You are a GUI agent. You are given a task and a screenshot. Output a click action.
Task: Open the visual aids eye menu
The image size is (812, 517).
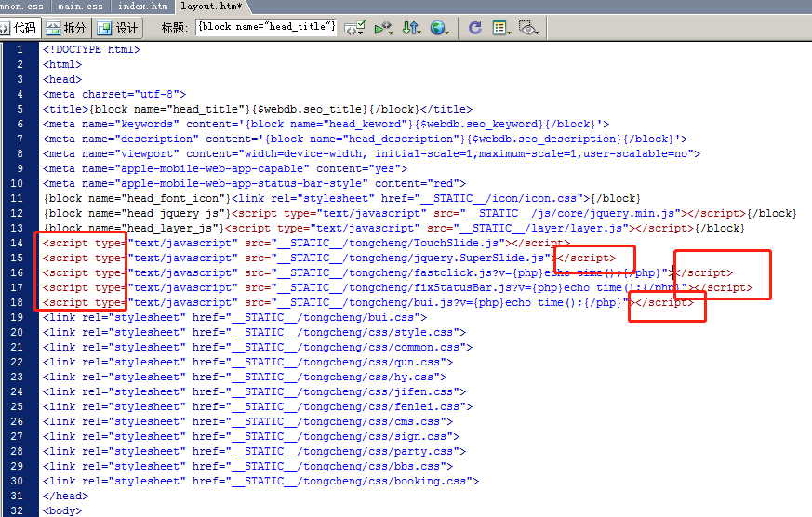point(528,28)
